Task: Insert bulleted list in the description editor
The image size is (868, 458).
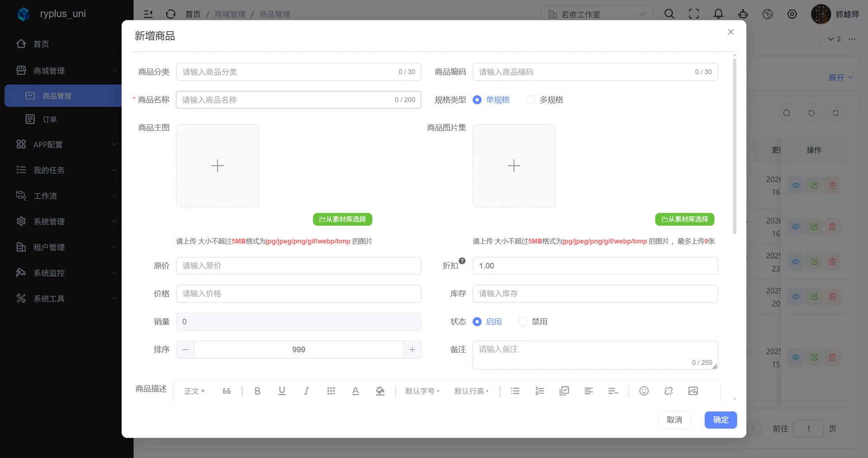Action: [x=515, y=391]
